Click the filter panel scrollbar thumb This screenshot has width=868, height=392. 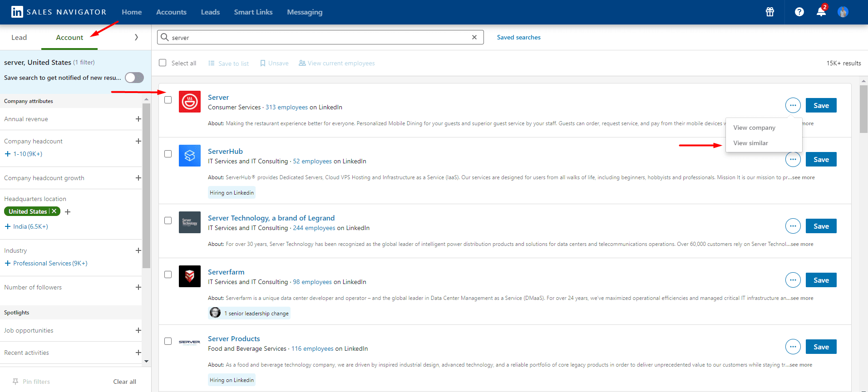146,185
